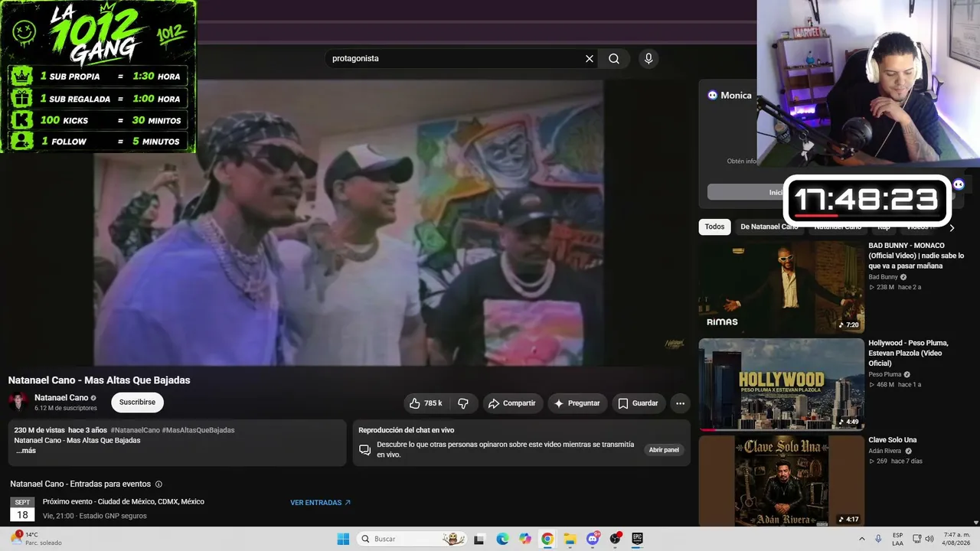
Task: Switch to Google Chrome in the taskbar
Action: coord(547,539)
